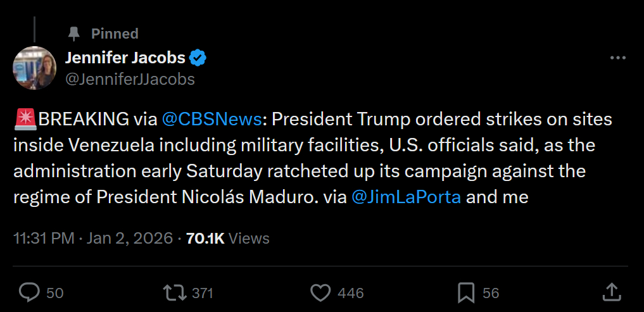The width and height of the screenshot is (644, 312).
Task: Open the share icon at bottom right
Action: click(x=610, y=292)
